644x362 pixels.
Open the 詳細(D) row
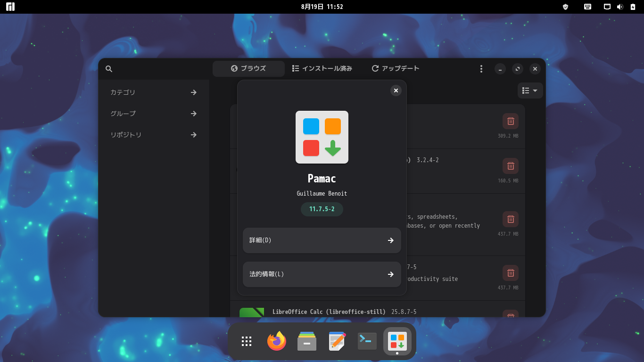tap(322, 240)
